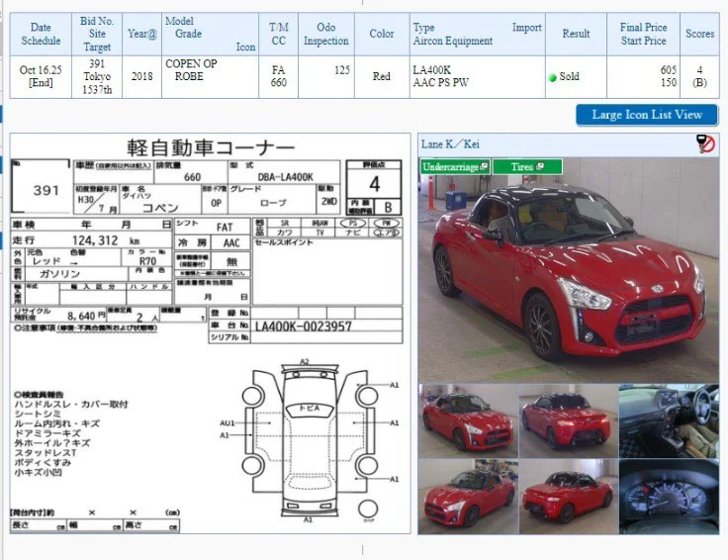Image resolution: width=728 pixels, height=560 pixels.
Task: Click the 軽自動車コーナー sheet title
Action: click(x=211, y=148)
